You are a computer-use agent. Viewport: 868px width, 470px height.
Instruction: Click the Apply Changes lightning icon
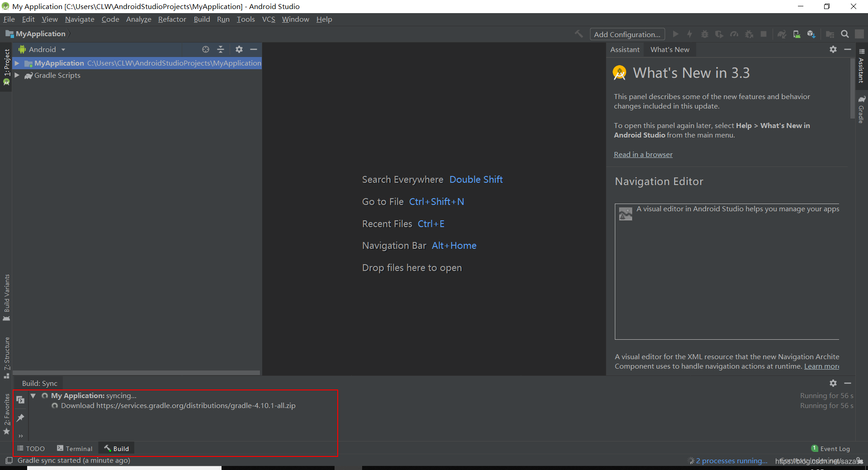[x=690, y=34]
